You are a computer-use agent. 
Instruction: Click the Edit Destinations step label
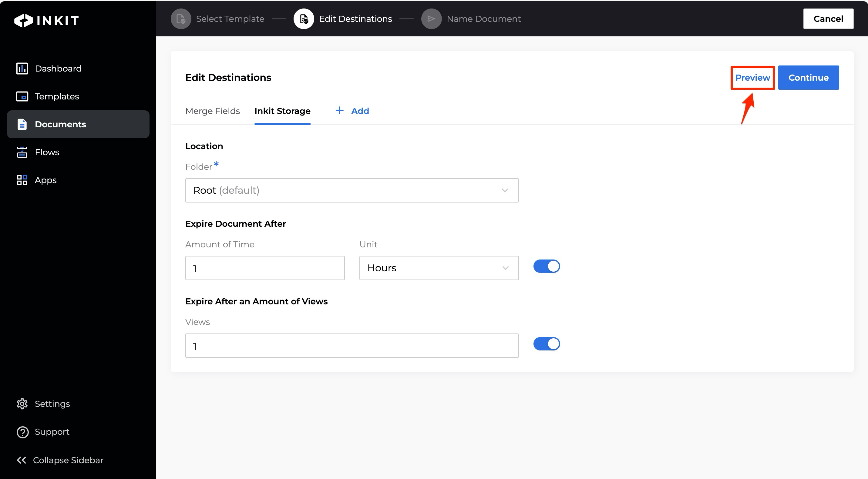[x=355, y=19]
